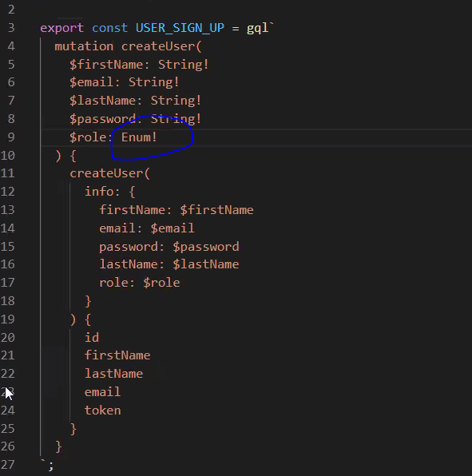Click '$firstName: String!' variable declaration on line 5
Screen dimensions: 472x476
pos(139,65)
